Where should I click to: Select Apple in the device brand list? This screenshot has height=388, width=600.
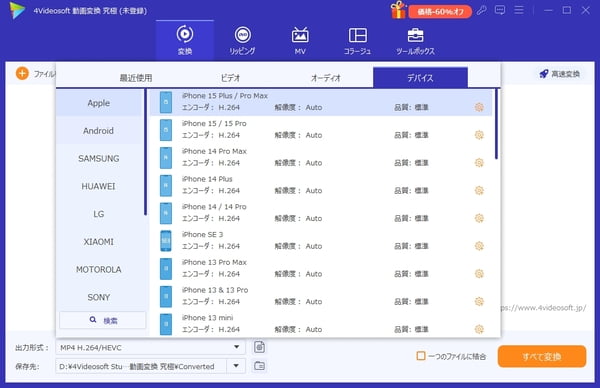pos(99,103)
